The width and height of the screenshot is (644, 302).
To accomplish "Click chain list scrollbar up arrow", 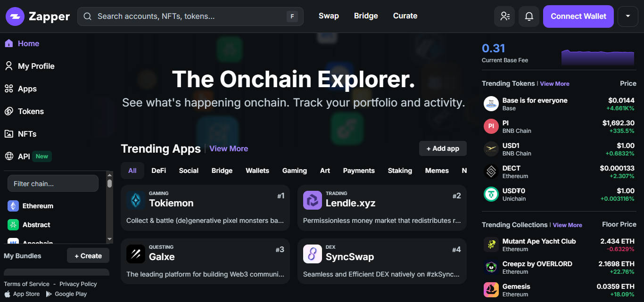I will tap(109, 174).
